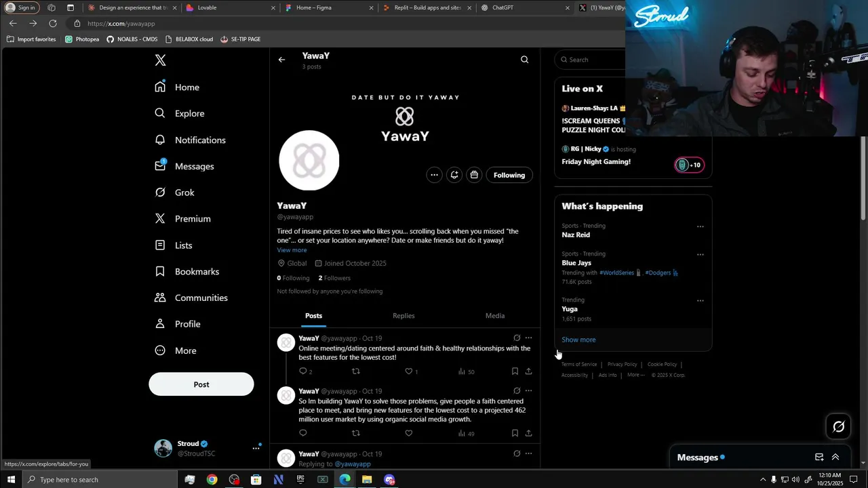Screen dimensions: 868x488
Task: Compose new message in Messages drawer
Action: pos(819,457)
